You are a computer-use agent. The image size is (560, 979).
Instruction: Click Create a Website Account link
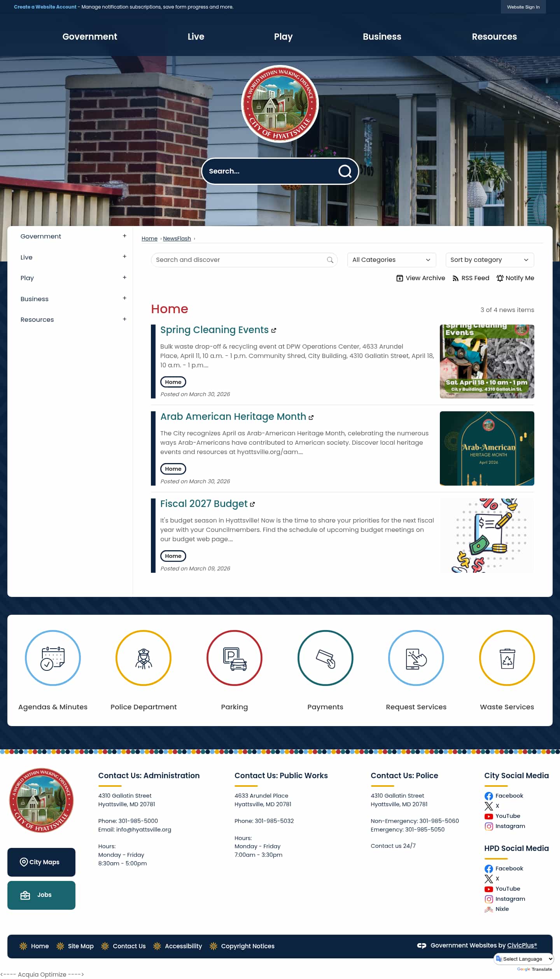[45, 7]
